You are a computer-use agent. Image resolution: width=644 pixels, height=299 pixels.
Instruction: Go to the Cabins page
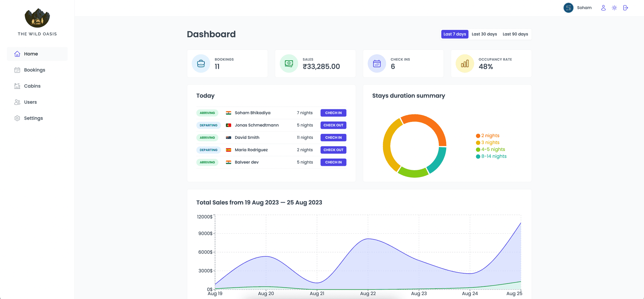(x=32, y=86)
